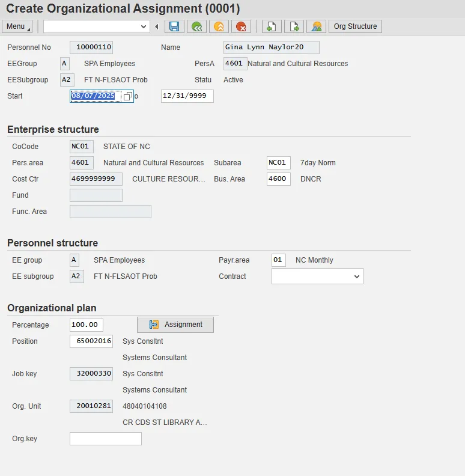Click the text 'STATE OF NC'
465x476 pixels.
[x=127, y=147]
